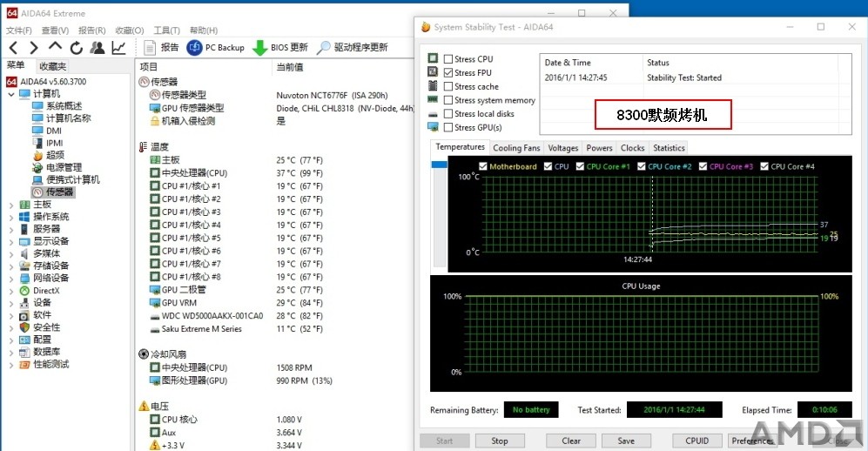
Task: Enable Stress local disks checkbox
Action: [x=448, y=113]
